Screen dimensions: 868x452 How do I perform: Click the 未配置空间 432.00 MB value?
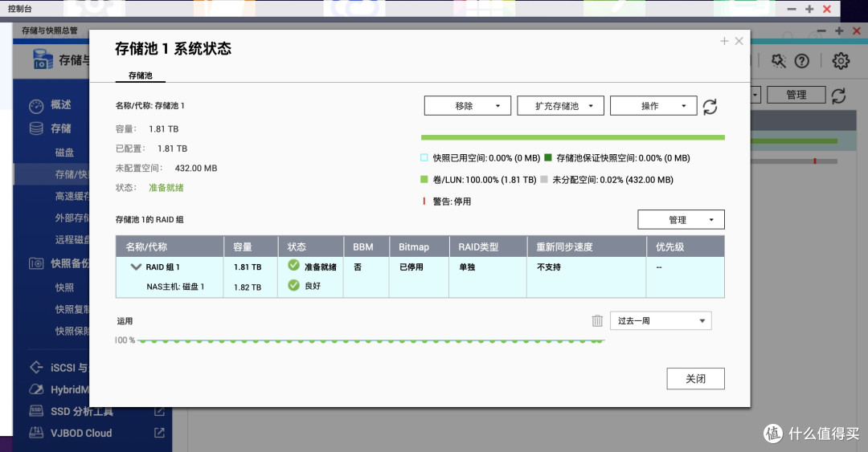196,168
